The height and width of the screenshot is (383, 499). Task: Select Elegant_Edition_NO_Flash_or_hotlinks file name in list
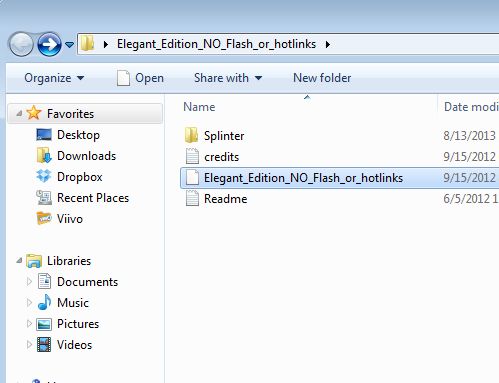coord(303,178)
